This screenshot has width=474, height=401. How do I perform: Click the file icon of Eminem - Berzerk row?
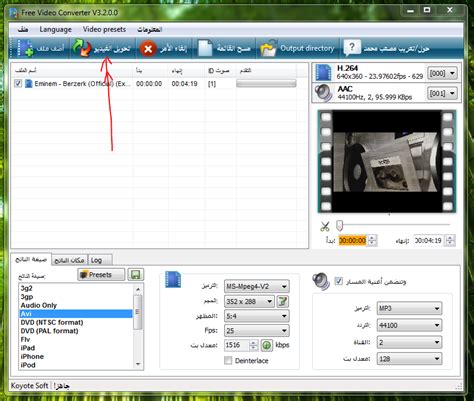(x=29, y=84)
